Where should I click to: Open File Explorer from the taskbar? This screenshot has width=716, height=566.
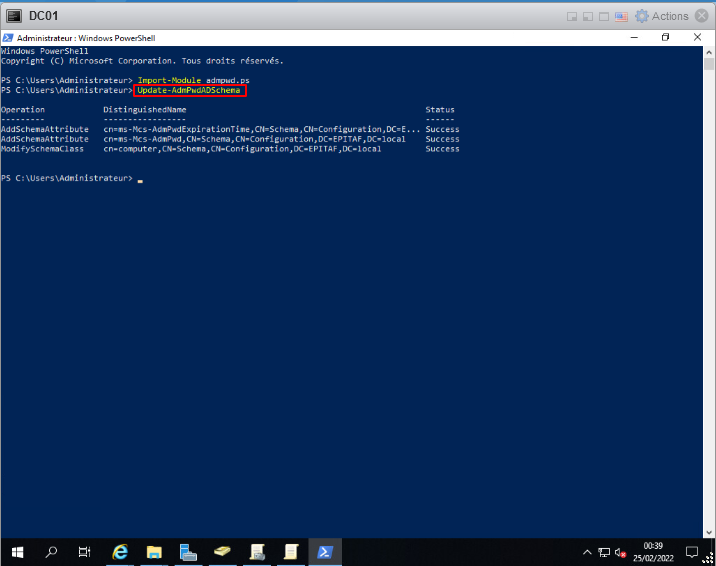point(154,551)
